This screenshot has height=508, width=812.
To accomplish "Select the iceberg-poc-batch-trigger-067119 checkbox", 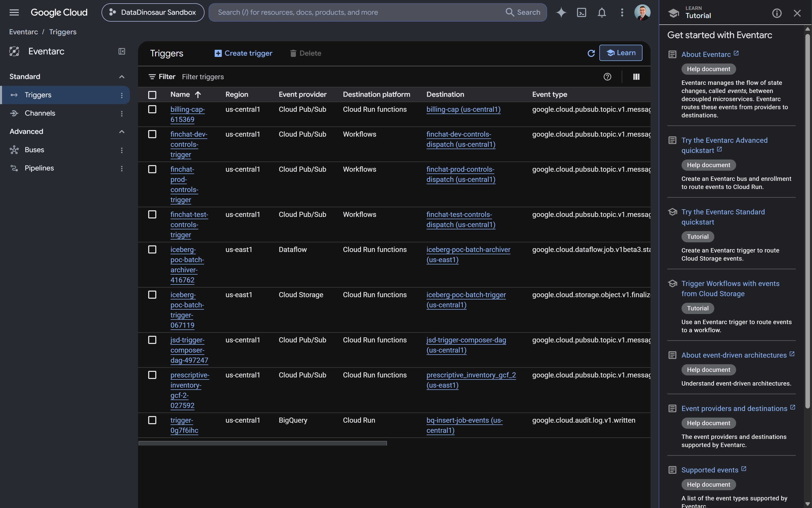I will (152, 295).
